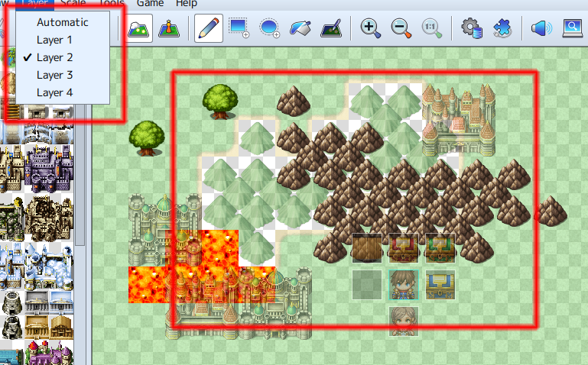Open the Game menu
This screenshot has height=365, width=588.
tap(150, 4)
